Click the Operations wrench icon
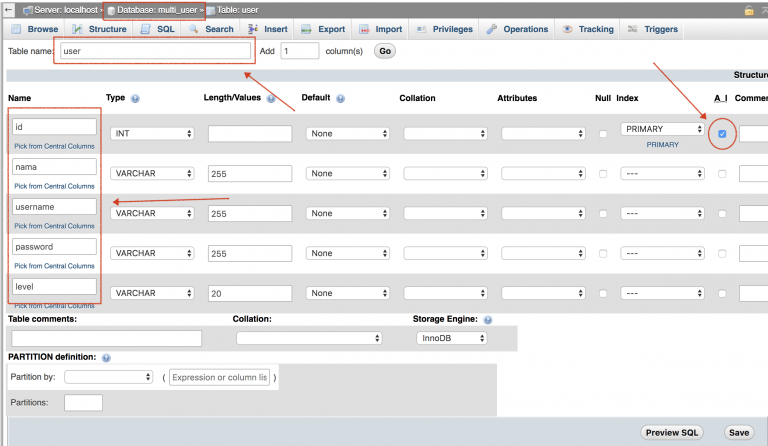 coord(491,29)
